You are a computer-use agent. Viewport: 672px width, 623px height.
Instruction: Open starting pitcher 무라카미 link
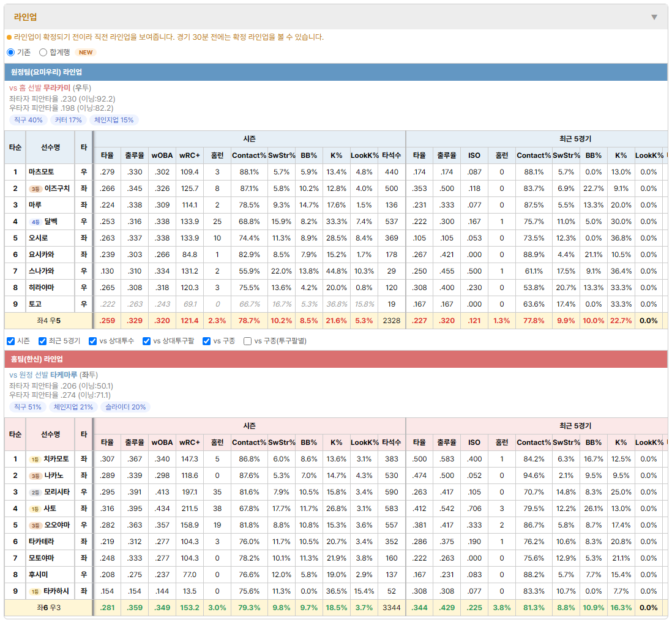pyautogui.click(x=56, y=88)
